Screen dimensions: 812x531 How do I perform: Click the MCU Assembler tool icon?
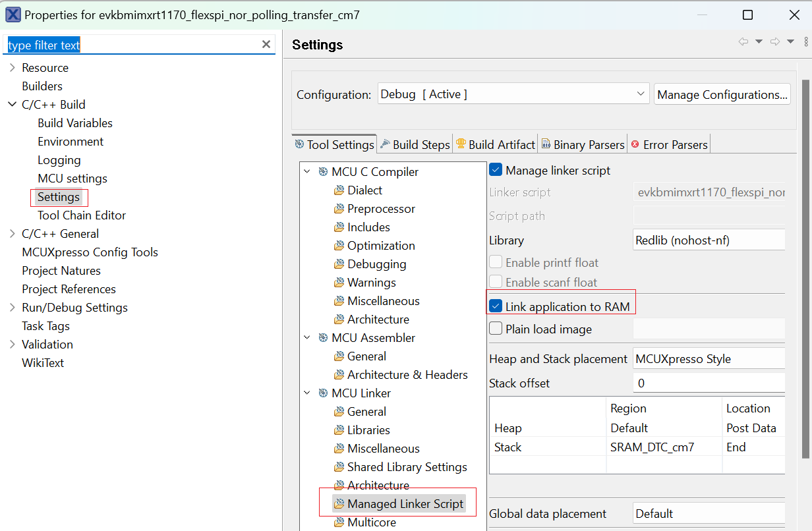pyautogui.click(x=323, y=338)
